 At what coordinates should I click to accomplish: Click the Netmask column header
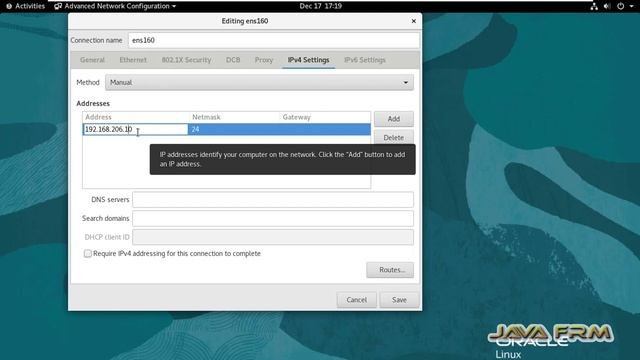234,117
